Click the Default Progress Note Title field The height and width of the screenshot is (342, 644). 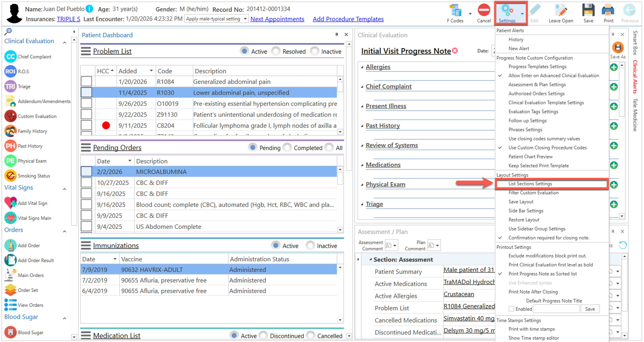[556, 309]
